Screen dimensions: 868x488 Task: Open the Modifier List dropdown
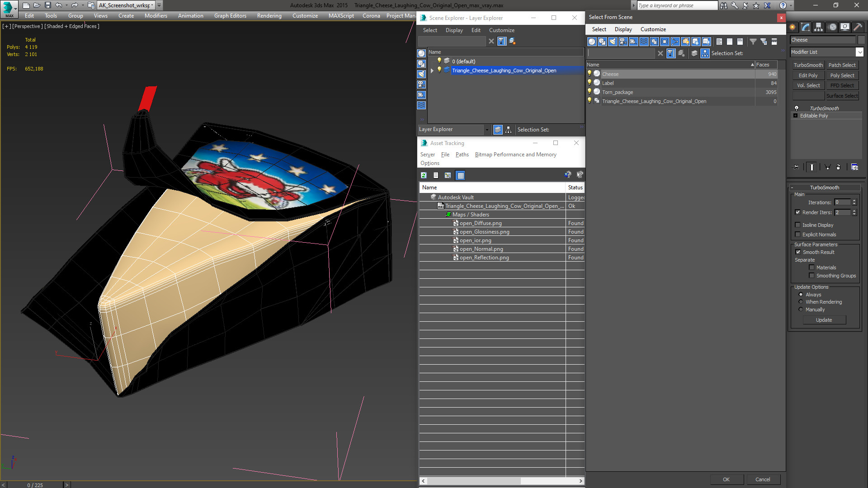(x=860, y=52)
